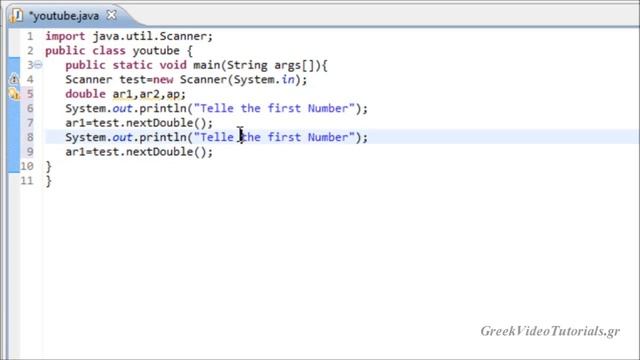Collapse the main method fold marker
Viewport: 640px width, 360px height.
tap(38, 64)
